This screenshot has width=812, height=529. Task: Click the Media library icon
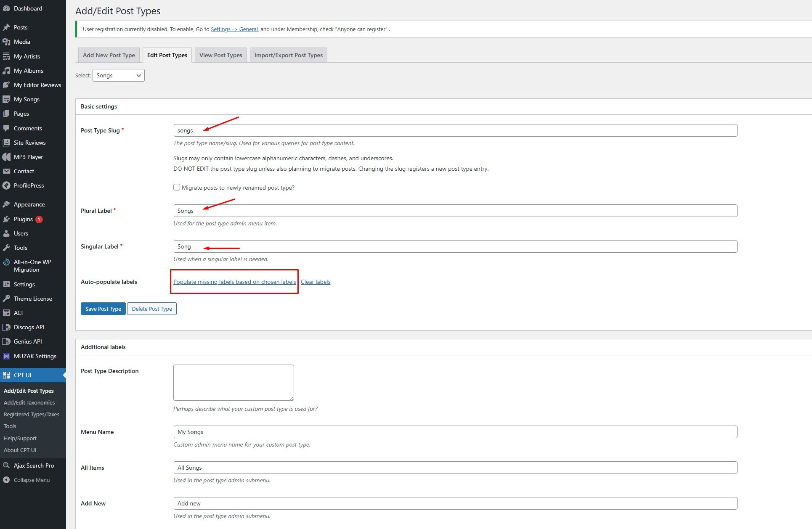[x=6, y=42]
